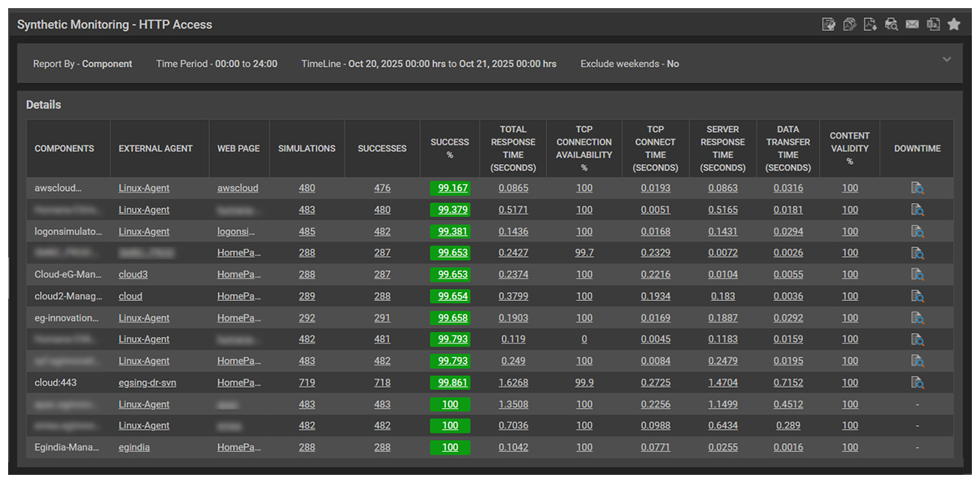Image resolution: width=980 pixels, height=483 pixels.
Task: Expand the report criteria chevron
Action: pos(947,60)
